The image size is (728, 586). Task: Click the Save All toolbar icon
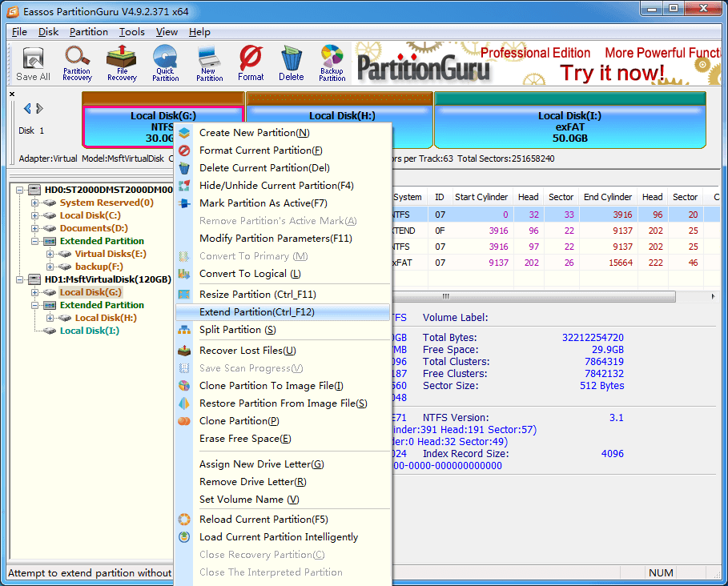(x=33, y=64)
